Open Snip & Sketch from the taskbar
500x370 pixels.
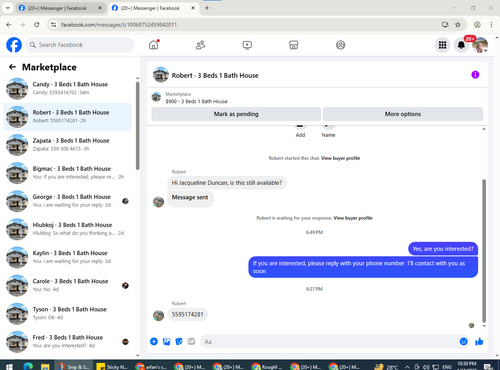[x=74, y=366]
